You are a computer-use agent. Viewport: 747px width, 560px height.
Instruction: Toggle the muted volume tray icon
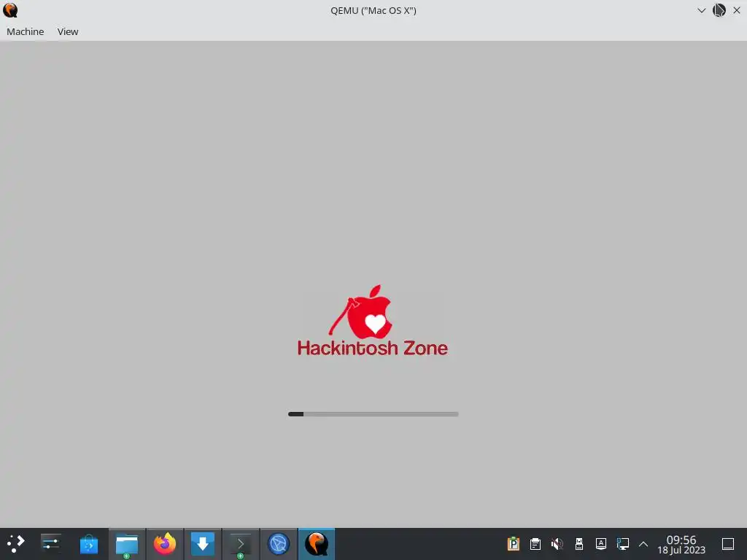click(557, 544)
